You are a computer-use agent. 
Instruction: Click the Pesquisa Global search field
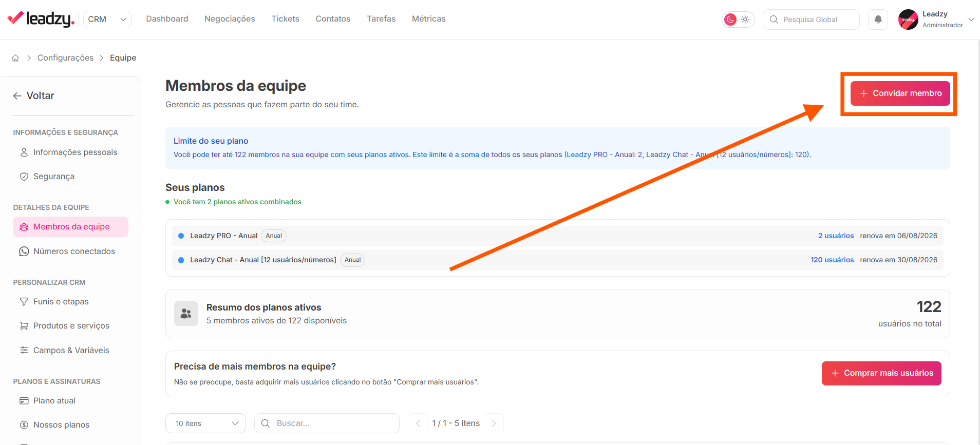coord(811,20)
